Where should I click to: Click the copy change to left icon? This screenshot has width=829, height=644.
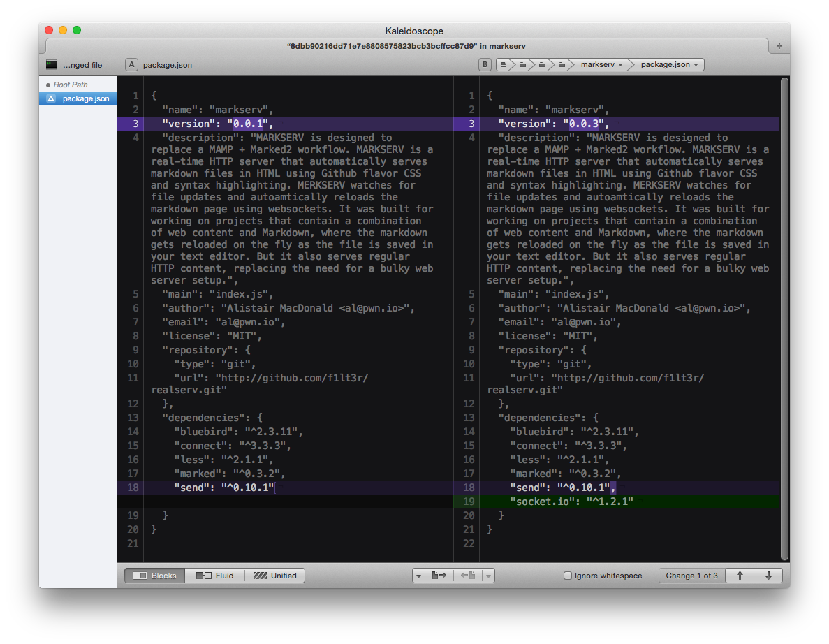pyautogui.click(x=467, y=576)
